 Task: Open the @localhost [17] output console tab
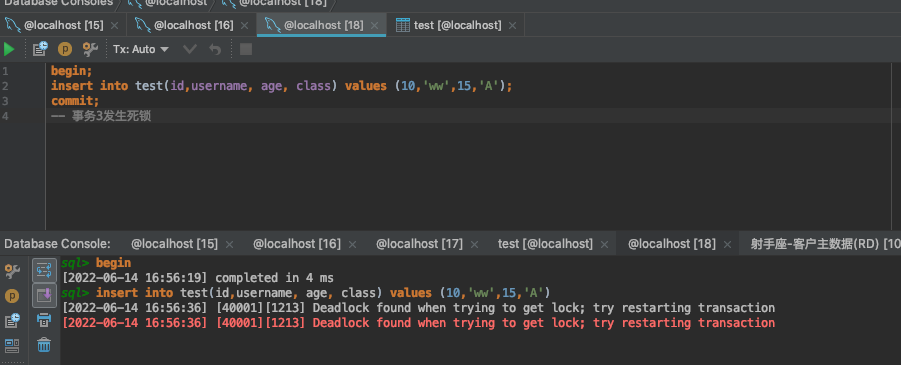coord(419,244)
